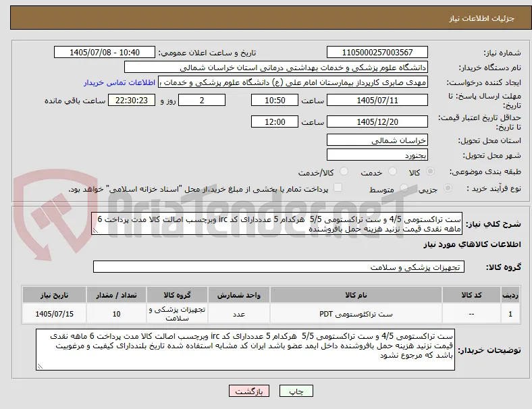This screenshot has width=532, height=409.
Task: Click the واحد شمارش column header
Action: pyautogui.click(x=239, y=295)
